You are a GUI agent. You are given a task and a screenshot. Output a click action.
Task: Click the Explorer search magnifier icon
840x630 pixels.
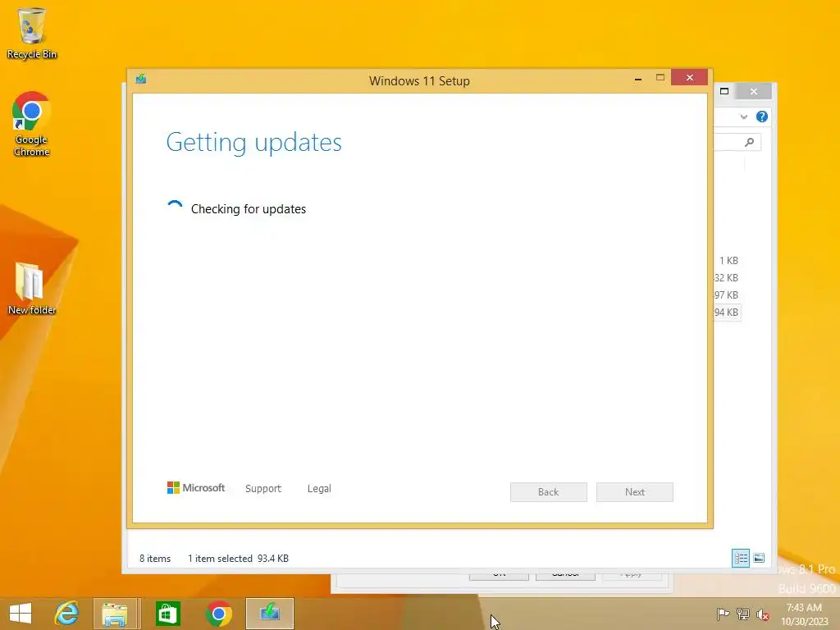pos(750,142)
